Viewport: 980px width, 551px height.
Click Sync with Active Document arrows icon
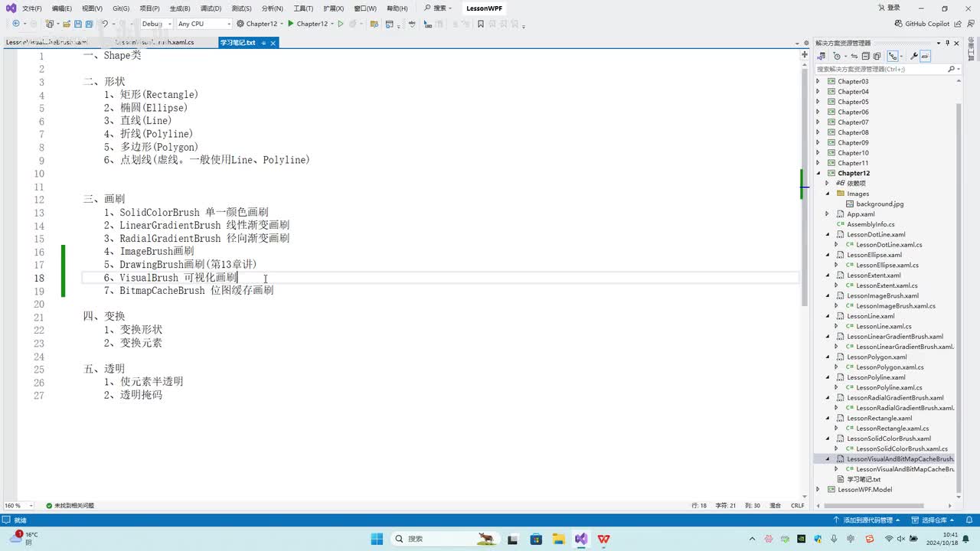(854, 56)
